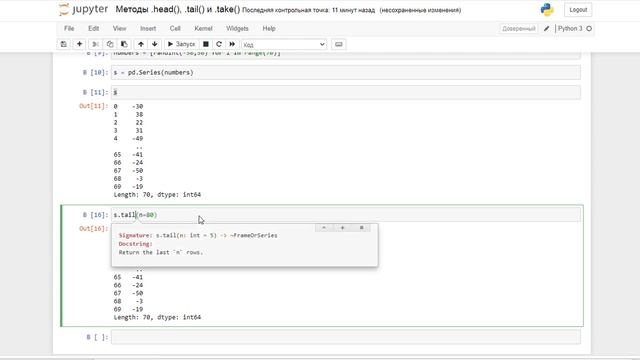Click the last checkpoint status text
The image size is (640, 360).
pyautogui.click(x=308, y=10)
